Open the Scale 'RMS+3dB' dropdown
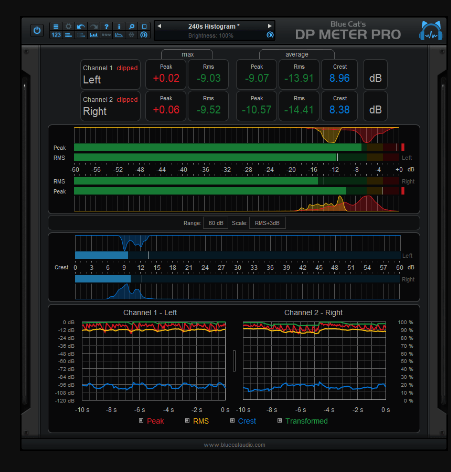Screen dimensions: 451x472 tap(267, 223)
